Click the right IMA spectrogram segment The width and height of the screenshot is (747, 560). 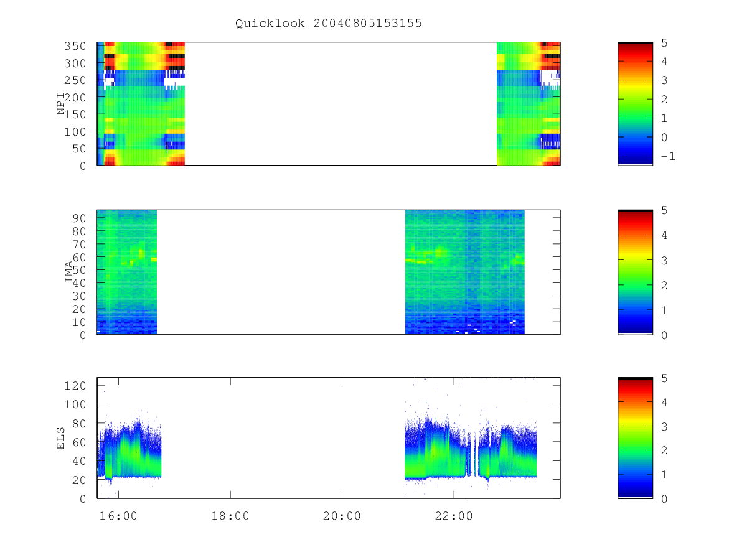(465, 272)
